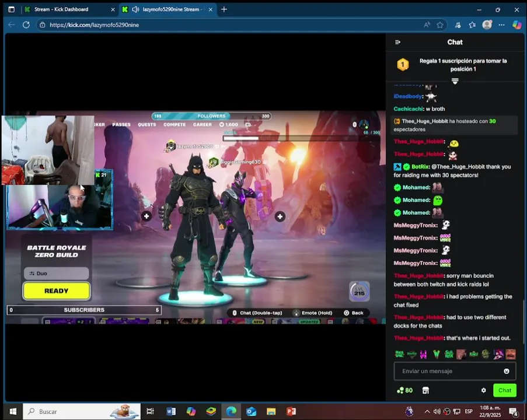The height and width of the screenshot is (420, 527).
Task: Click the left plus invite slot in lobby
Action: coord(146,216)
